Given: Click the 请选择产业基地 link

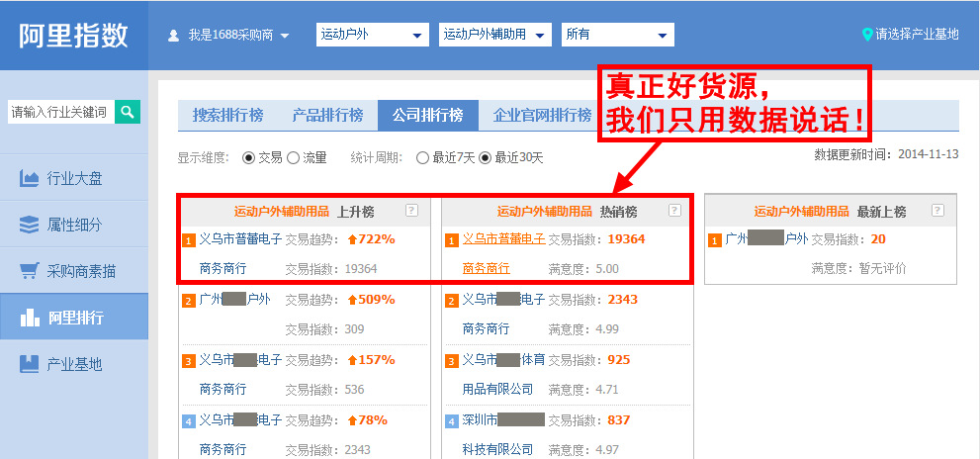Looking at the screenshot, I should coord(917,35).
